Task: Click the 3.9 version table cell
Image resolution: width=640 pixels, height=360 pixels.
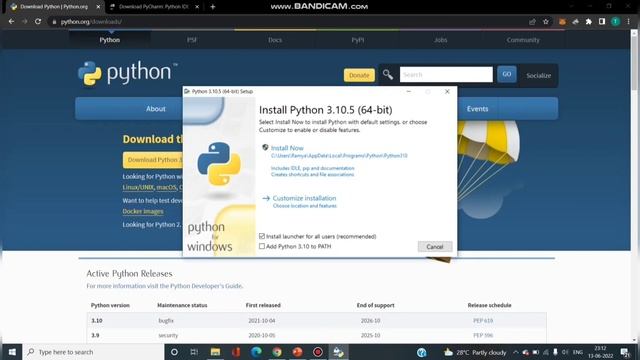Action: pos(95,336)
